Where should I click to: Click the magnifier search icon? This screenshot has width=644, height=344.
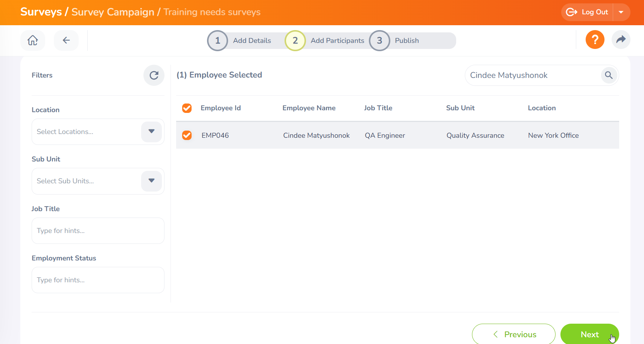(x=609, y=75)
